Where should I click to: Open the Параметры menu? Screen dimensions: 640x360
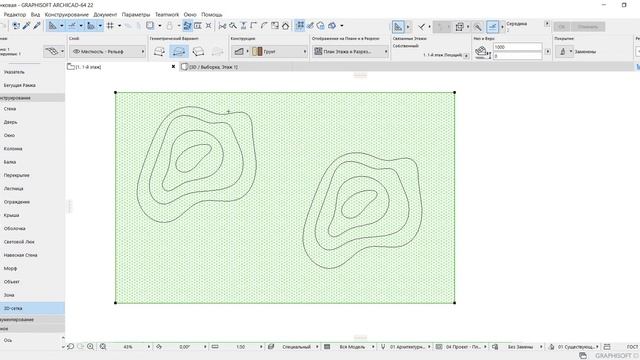point(136,15)
